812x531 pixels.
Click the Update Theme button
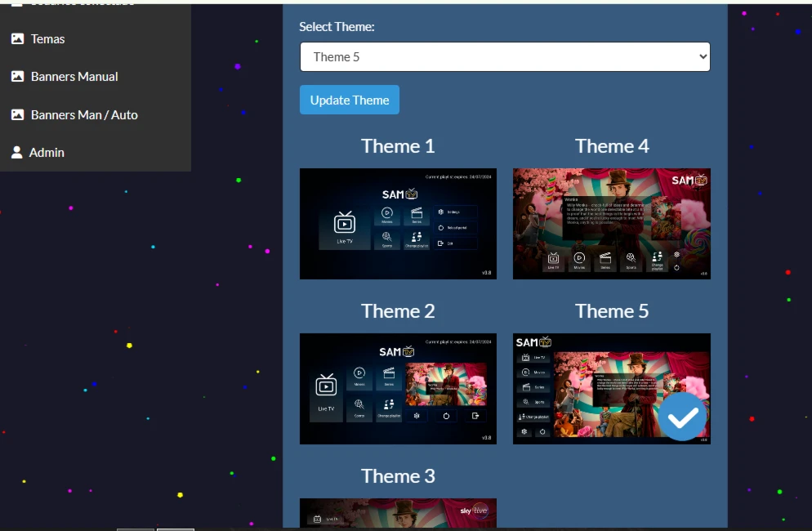tap(350, 100)
